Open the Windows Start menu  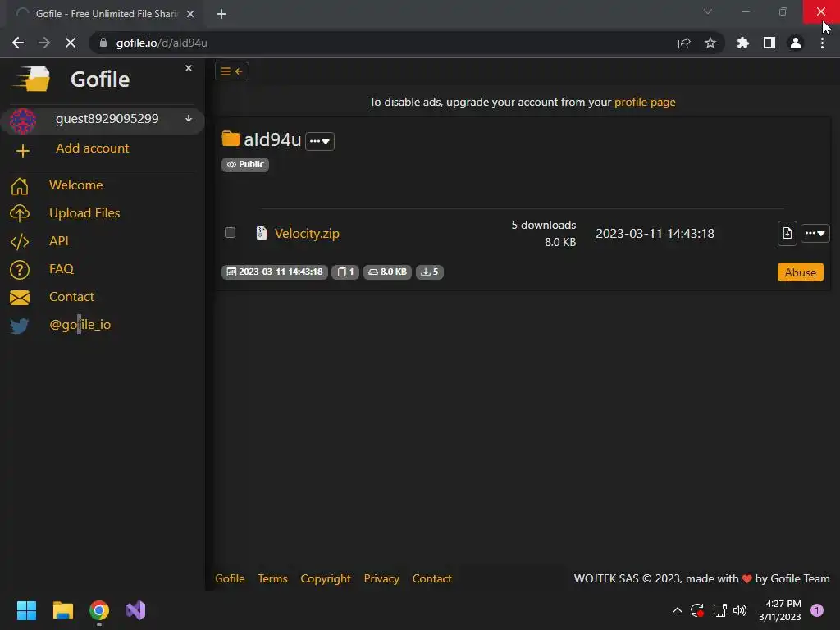click(26, 610)
